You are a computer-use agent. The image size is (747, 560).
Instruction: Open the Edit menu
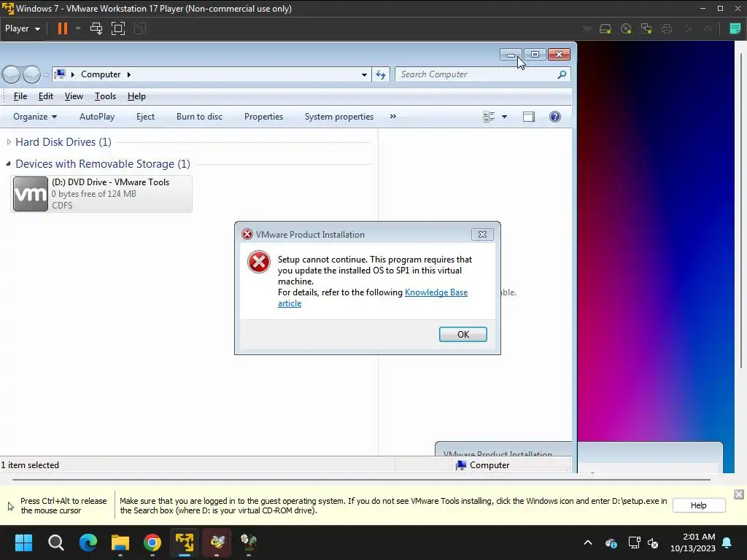click(x=46, y=96)
